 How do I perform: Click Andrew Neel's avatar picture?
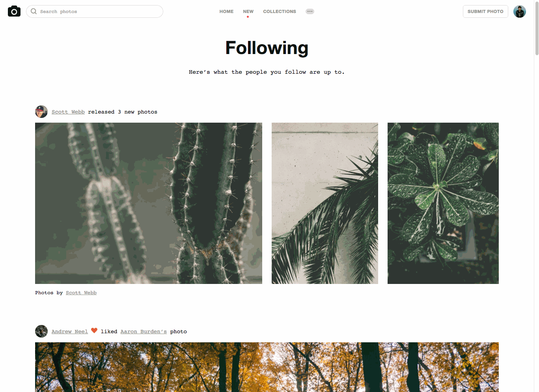point(41,331)
